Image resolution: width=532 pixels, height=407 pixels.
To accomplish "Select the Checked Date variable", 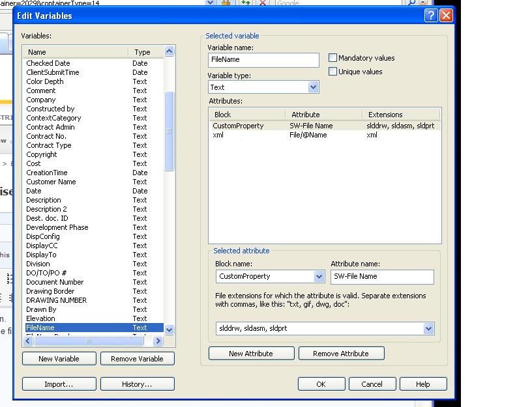I will pos(94,63).
